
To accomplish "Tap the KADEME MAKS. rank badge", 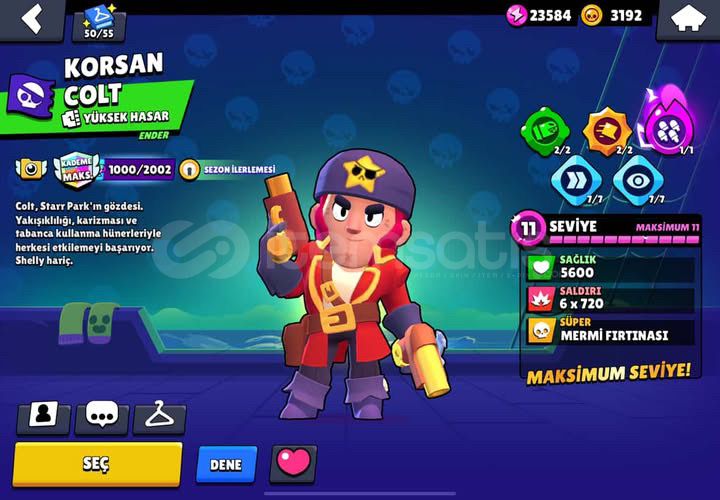I will tap(76, 169).
